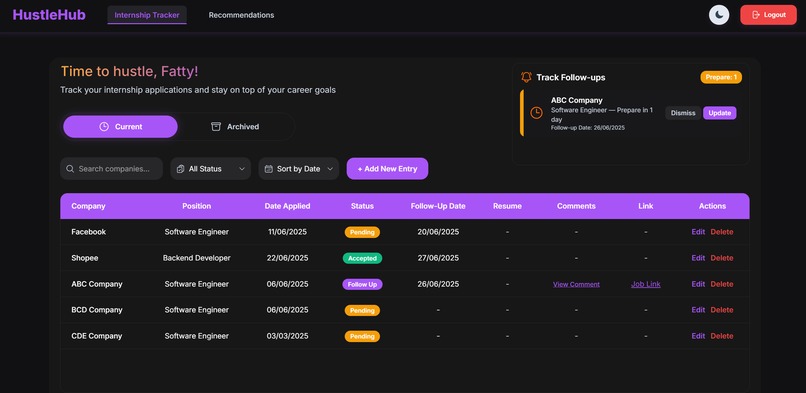Select the Shopee company cell

(x=86, y=258)
